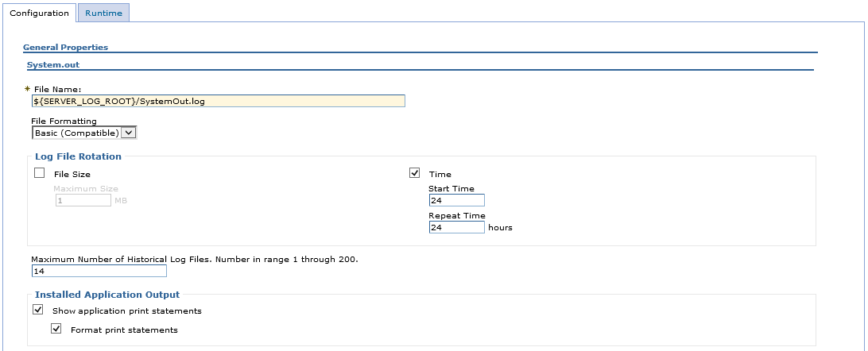This screenshot has width=868, height=351.
Task: Select the Maximum Size MB field
Action: [83, 200]
